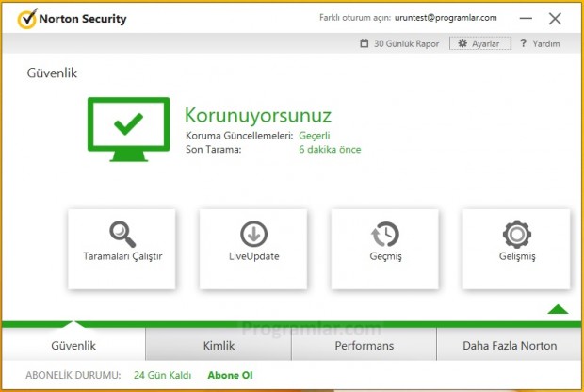Click the Norton checkmark logo

pos(27,19)
